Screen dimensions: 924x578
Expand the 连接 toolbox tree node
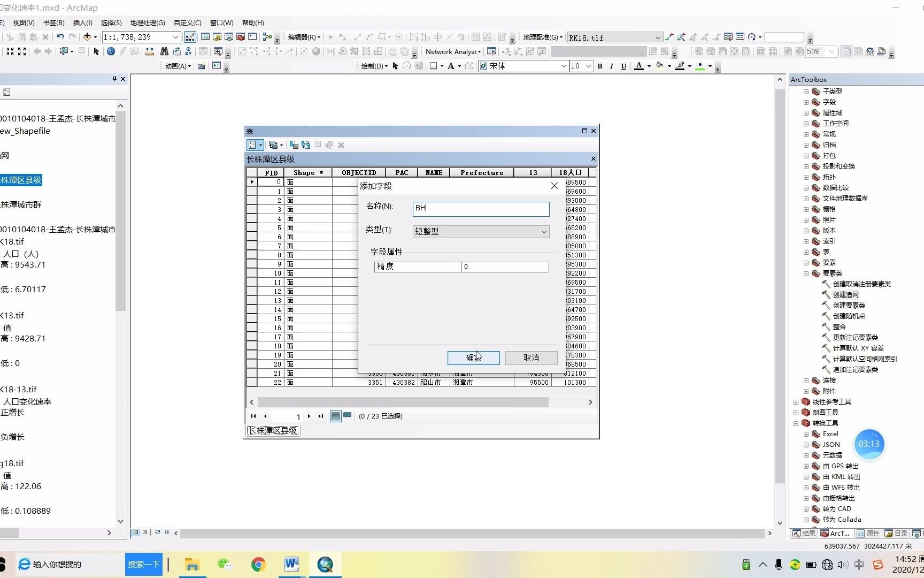click(x=806, y=381)
